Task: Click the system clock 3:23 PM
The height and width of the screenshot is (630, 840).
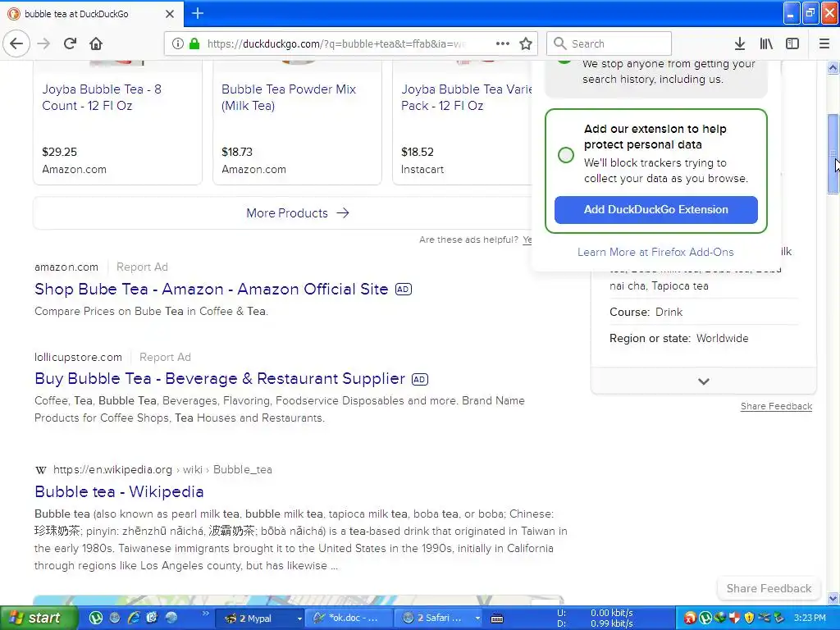Action: (x=810, y=618)
